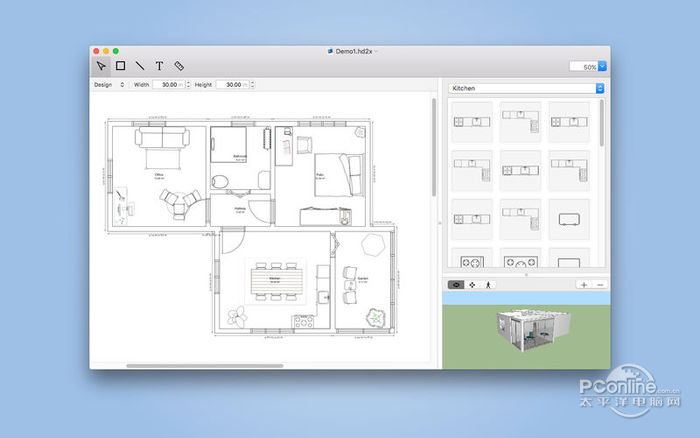Pick the three-burner cooktop item in library

coord(521,259)
